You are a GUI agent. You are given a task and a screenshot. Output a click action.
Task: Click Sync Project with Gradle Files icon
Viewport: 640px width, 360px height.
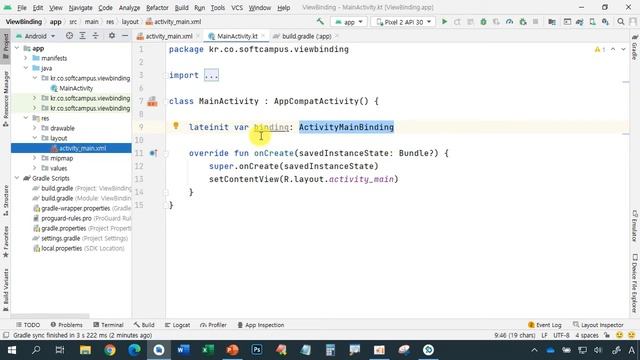[580, 22]
